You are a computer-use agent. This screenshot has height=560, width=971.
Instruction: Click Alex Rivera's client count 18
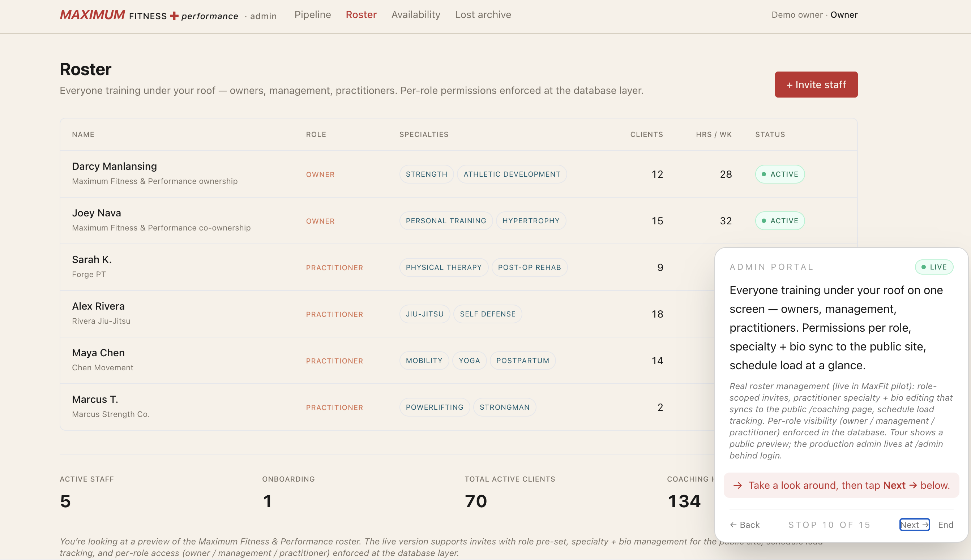(657, 314)
